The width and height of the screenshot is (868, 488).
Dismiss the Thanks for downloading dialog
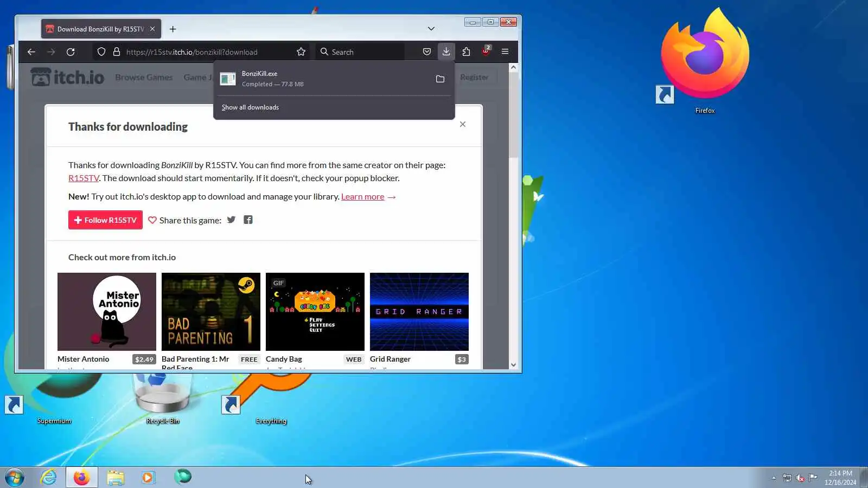[463, 124]
